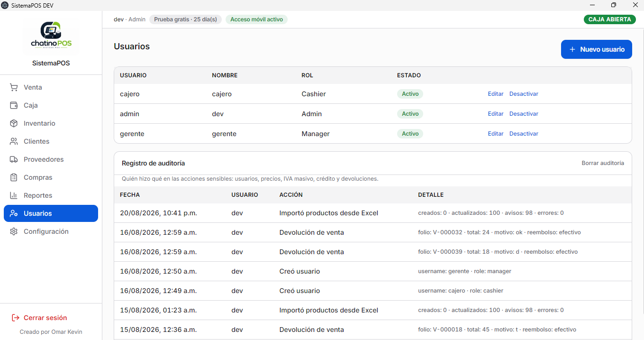Click the Activo badge for admin
The width and height of the screenshot is (644, 340).
[410, 114]
